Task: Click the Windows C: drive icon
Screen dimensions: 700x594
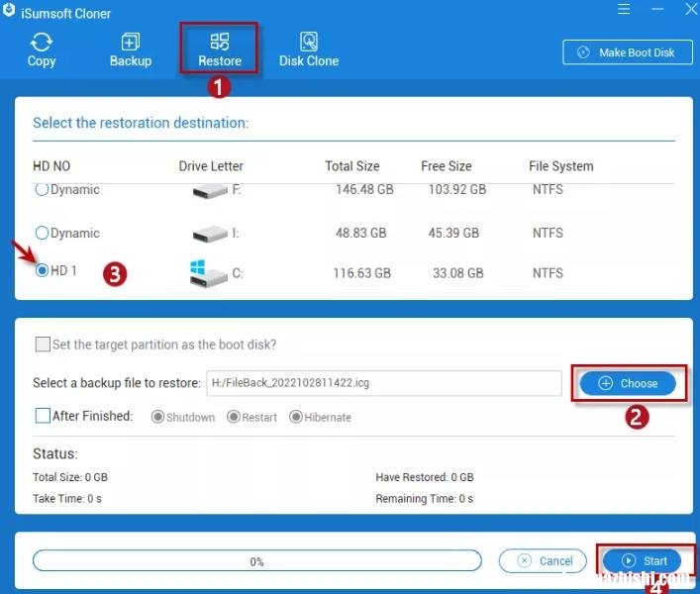Action: coord(208,274)
